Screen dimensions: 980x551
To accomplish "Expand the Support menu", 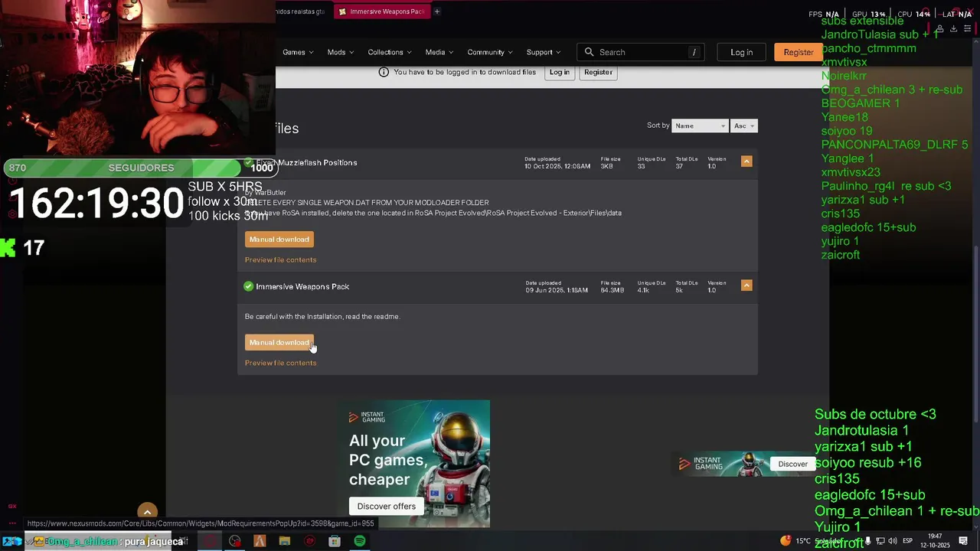I will [x=544, y=52].
